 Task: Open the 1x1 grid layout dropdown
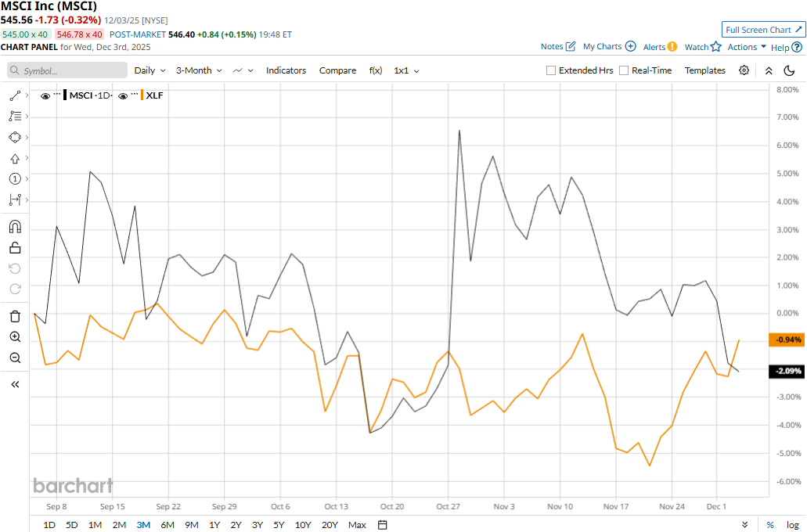coord(406,70)
